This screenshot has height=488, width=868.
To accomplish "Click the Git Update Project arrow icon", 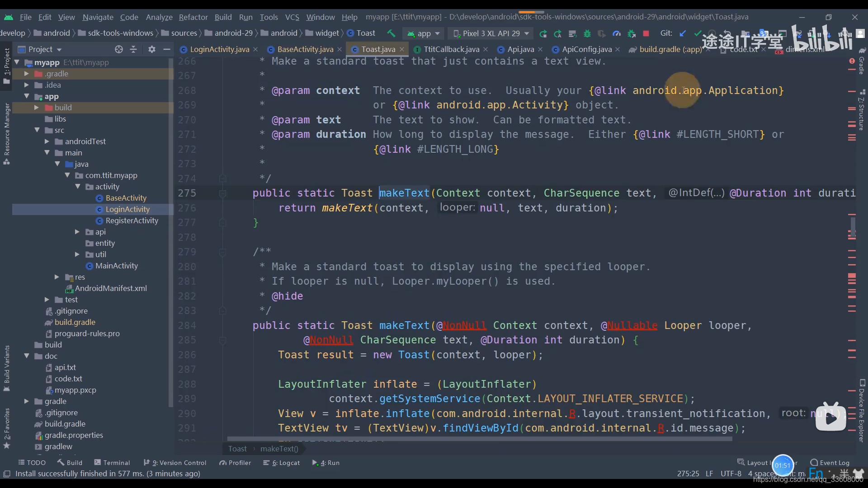I will coord(683,33).
